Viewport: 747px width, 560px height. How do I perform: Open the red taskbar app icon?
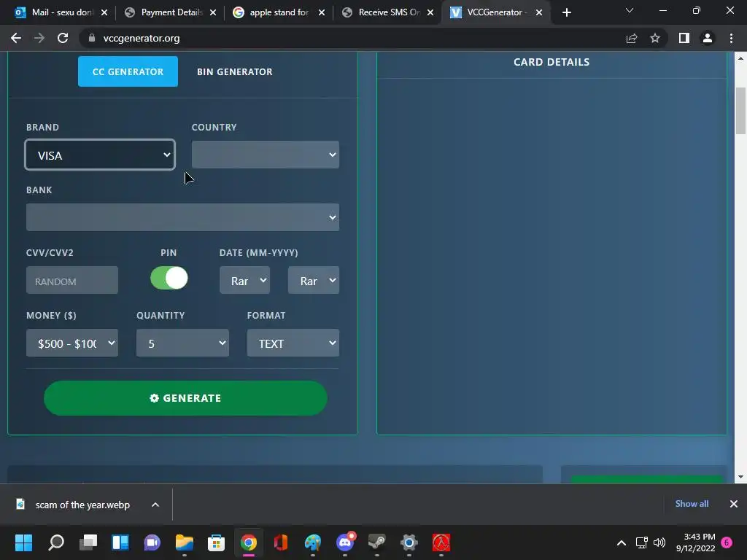[441, 542]
